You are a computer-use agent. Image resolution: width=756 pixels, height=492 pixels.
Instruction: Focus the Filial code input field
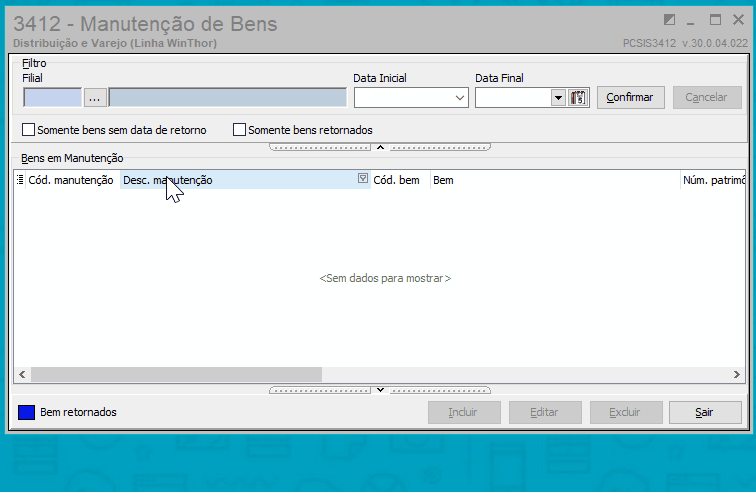pyautogui.click(x=53, y=97)
